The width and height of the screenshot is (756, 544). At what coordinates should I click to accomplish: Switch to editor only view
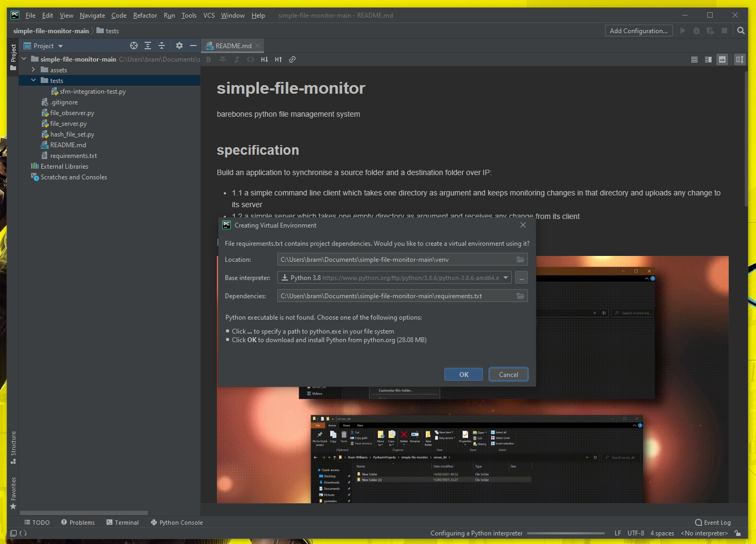coord(694,59)
